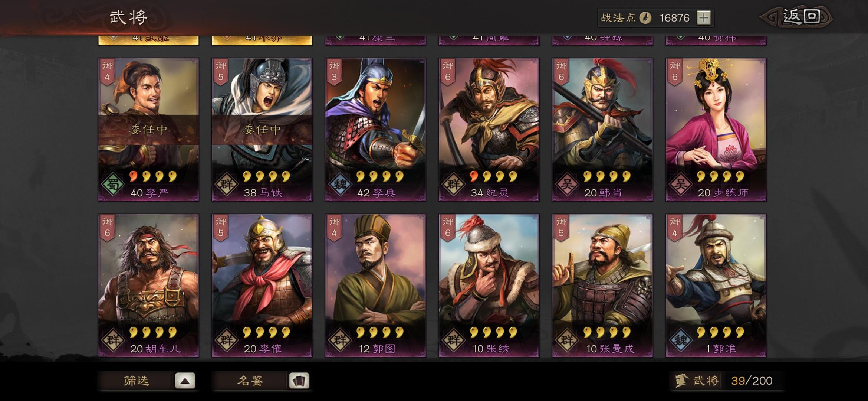868x401 pixels.
Task: Expand the 筛选 filter arrow
Action: [x=185, y=381]
